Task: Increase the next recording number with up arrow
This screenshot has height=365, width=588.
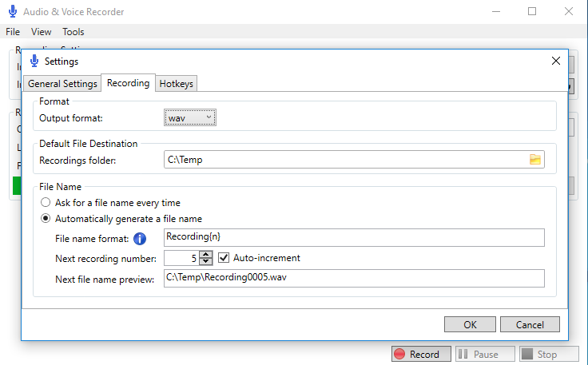Action: (205, 255)
